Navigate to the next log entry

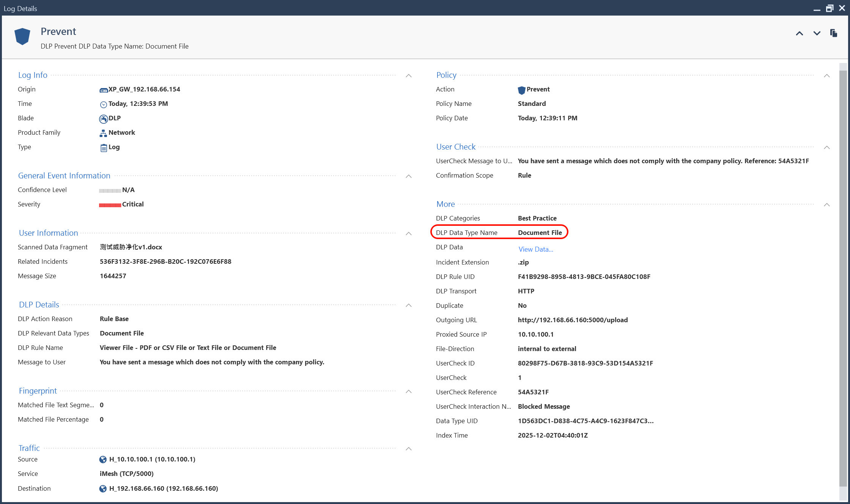tap(817, 33)
